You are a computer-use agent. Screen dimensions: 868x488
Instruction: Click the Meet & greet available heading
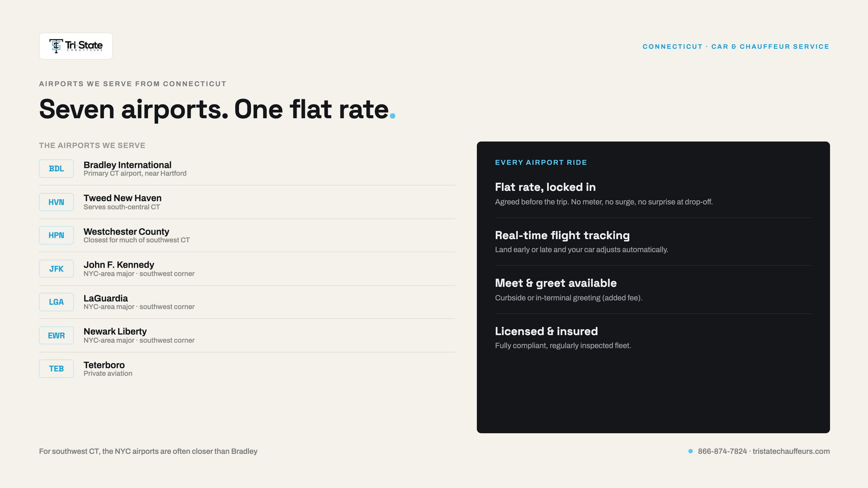(x=556, y=283)
